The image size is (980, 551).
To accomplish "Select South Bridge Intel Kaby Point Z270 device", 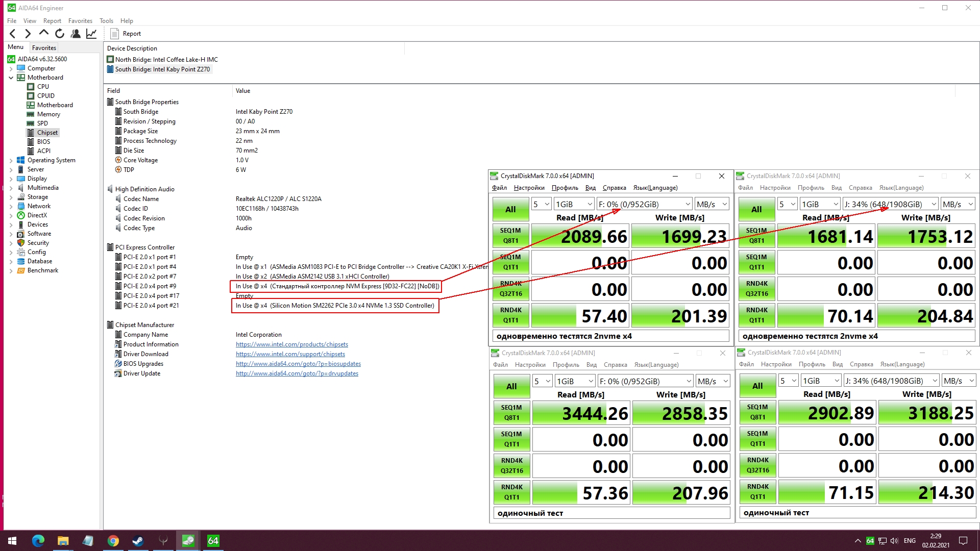I will click(x=162, y=69).
